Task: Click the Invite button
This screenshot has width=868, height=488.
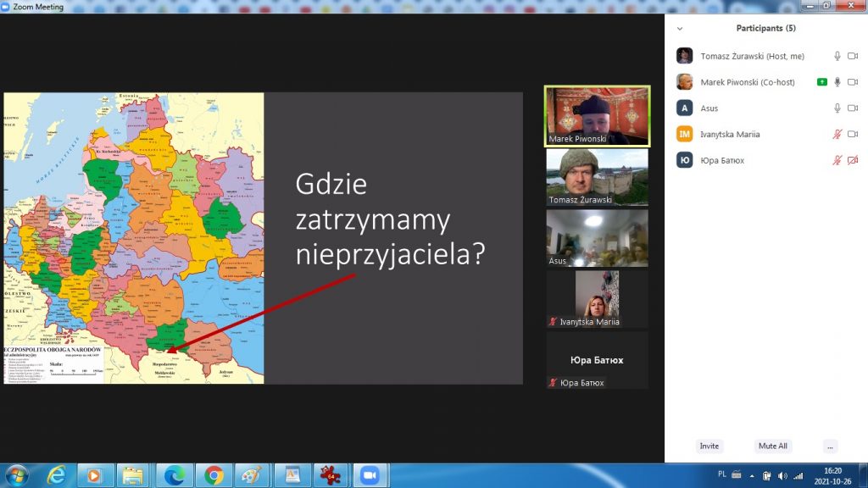Action: [709, 446]
